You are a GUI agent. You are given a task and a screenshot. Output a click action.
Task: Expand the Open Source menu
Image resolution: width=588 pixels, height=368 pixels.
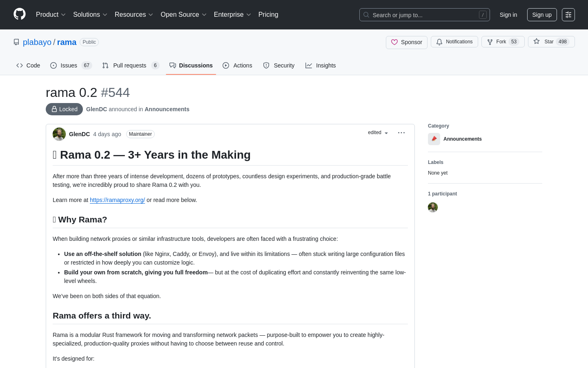184,15
